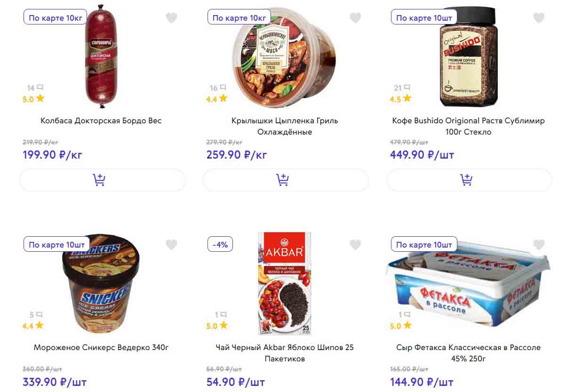This screenshot has height=392, width=575.
Task: Favorite the Докторская sausage with heart icon
Action: (171, 18)
